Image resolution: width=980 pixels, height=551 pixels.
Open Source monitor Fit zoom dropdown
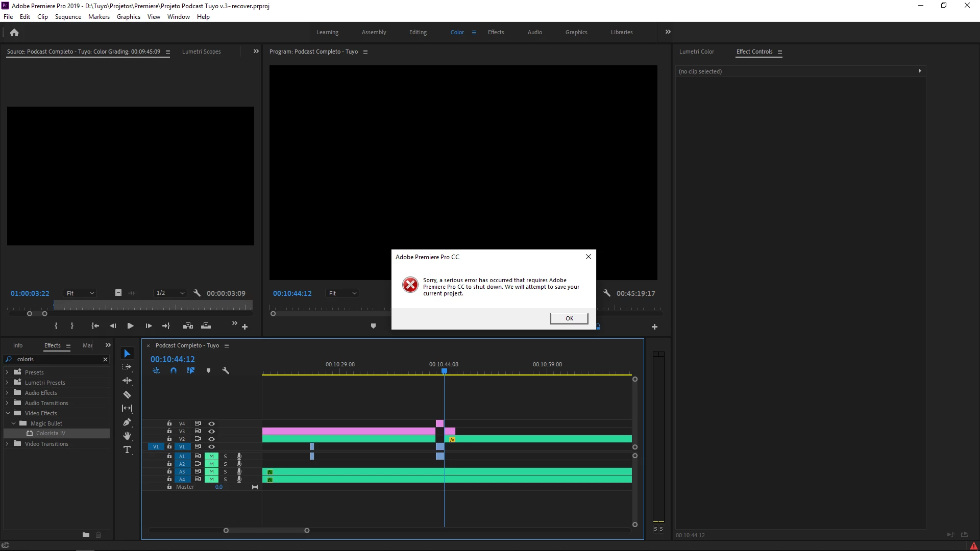80,293
